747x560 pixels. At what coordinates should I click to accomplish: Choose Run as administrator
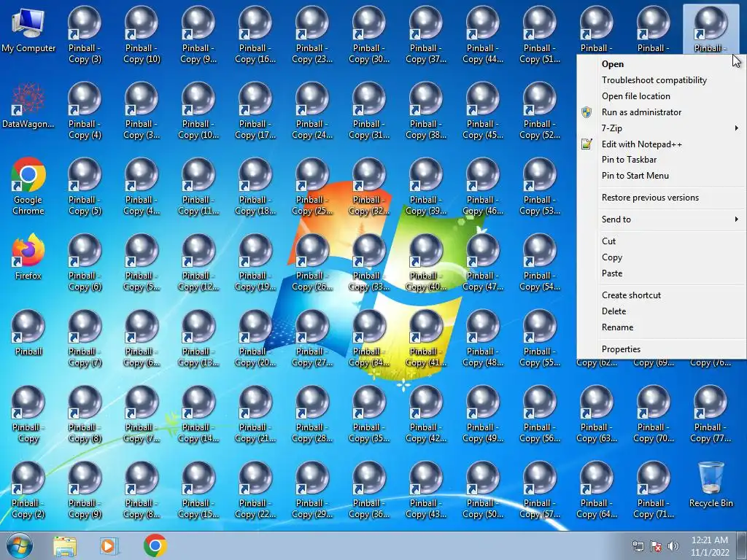661,112
